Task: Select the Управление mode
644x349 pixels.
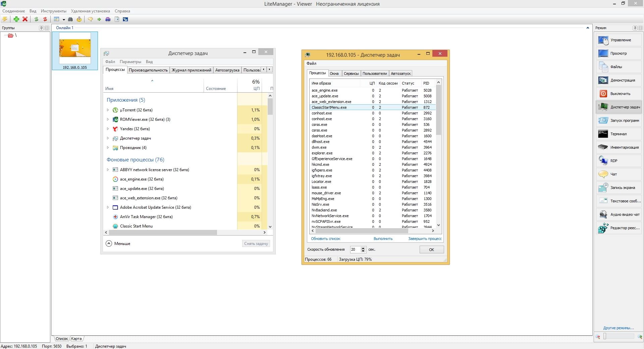Action: point(619,40)
